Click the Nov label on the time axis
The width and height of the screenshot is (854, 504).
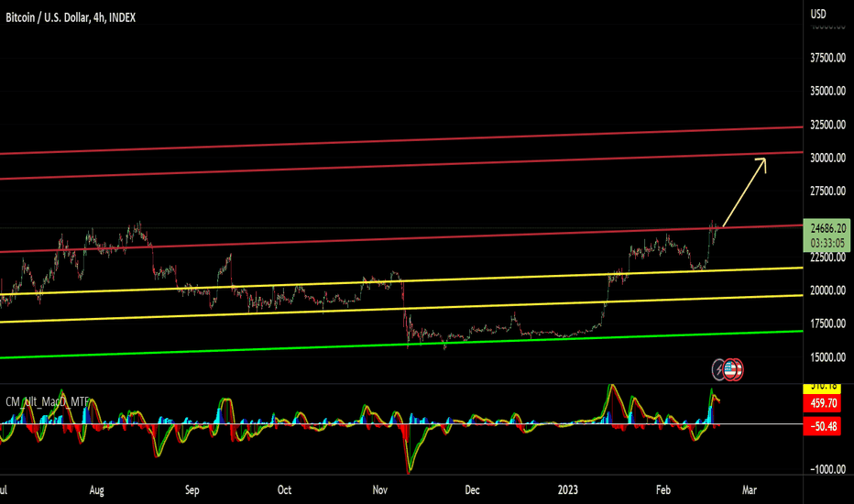click(x=379, y=490)
